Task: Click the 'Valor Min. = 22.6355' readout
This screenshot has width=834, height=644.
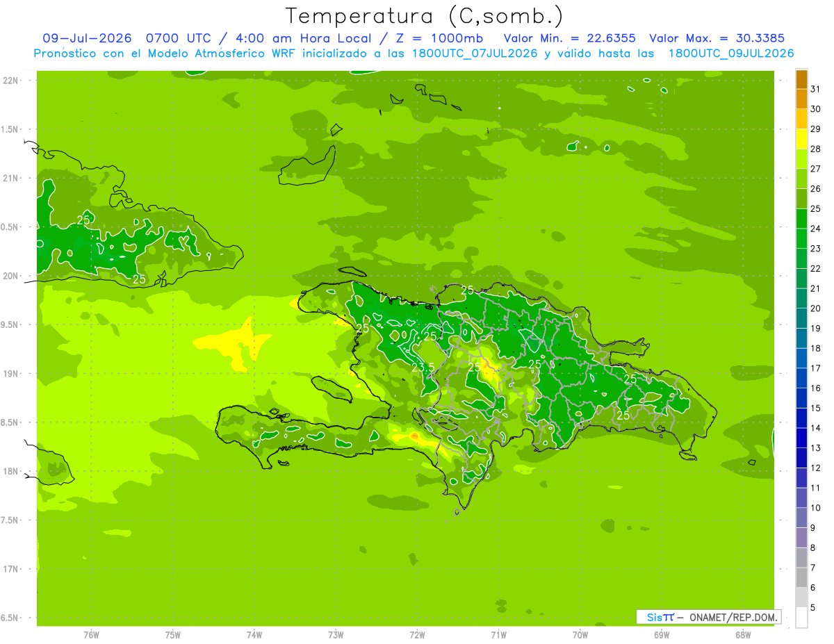Action: 569,38
